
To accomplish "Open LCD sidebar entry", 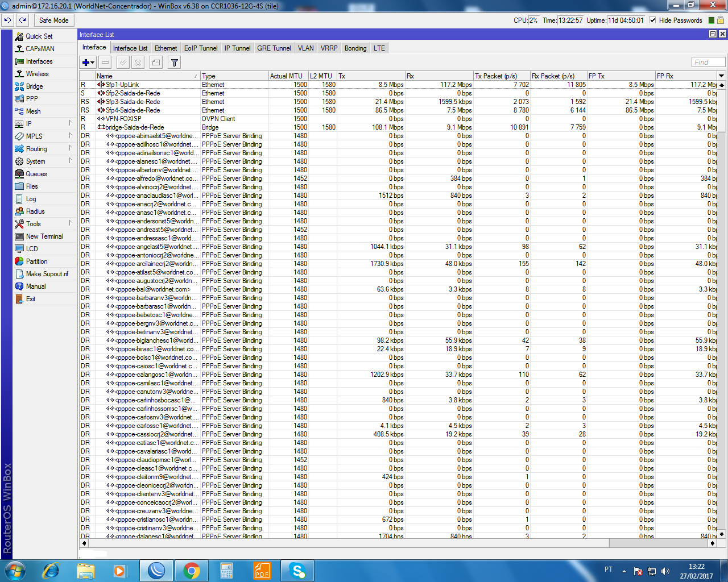I will pyautogui.click(x=32, y=248).
